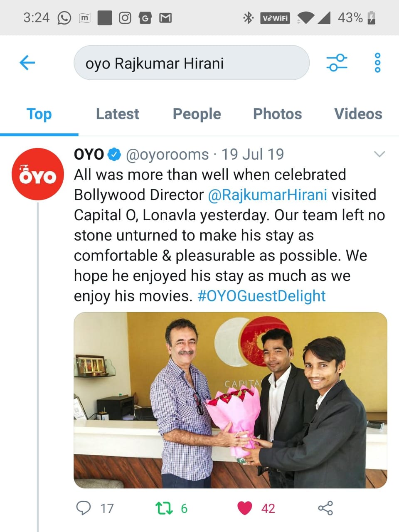
Task: Tap the Gmail status bar icon
Action: click(x=165, y=18)
